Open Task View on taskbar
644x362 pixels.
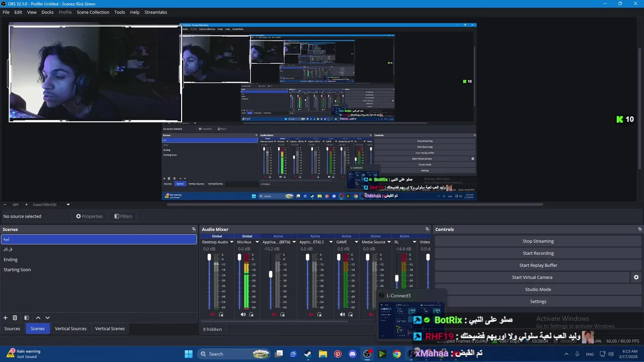(279, 354)
